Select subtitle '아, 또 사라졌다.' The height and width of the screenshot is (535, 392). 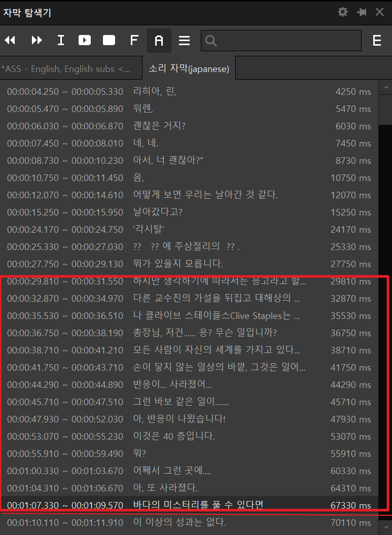point(189,488)
